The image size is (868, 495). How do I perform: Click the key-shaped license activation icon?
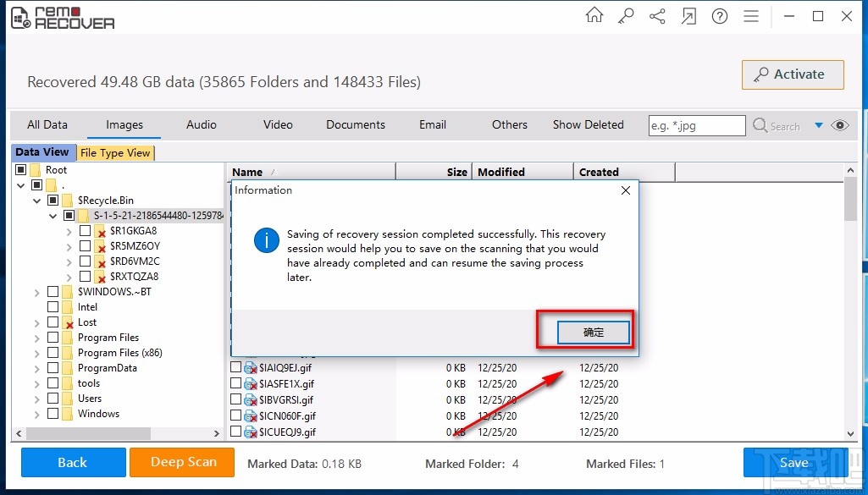click(x=625, y=15)
